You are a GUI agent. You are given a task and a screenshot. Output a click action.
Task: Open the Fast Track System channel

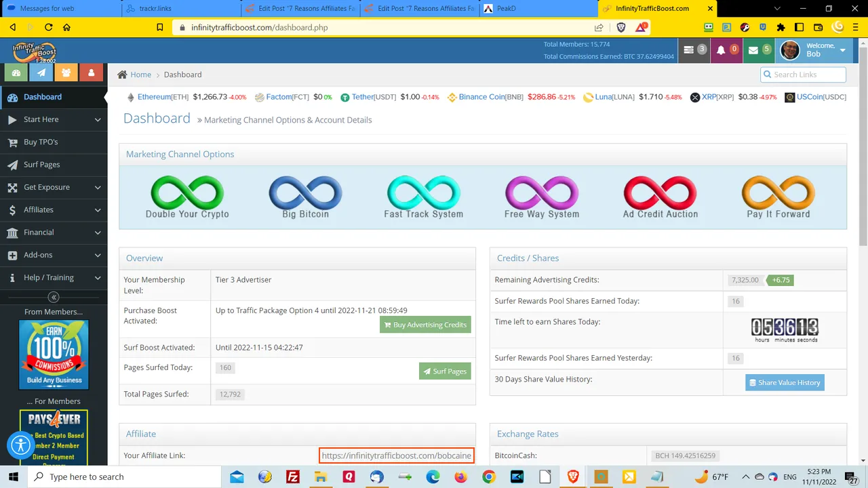tap(424, 197)
